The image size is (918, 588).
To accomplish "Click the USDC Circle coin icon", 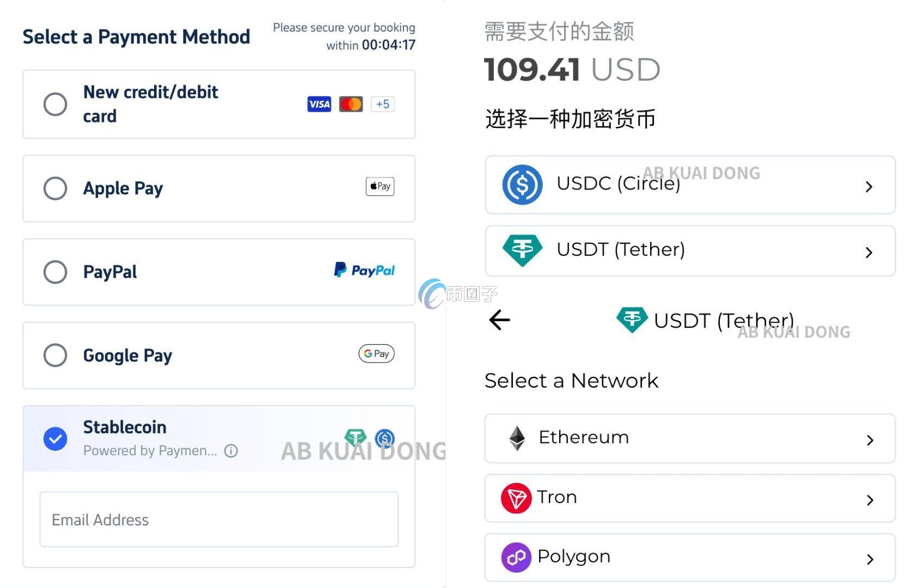I will tap(522, 185).
